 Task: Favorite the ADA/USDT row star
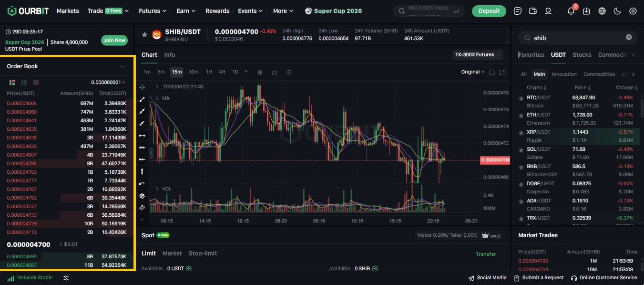coord(521,201)
